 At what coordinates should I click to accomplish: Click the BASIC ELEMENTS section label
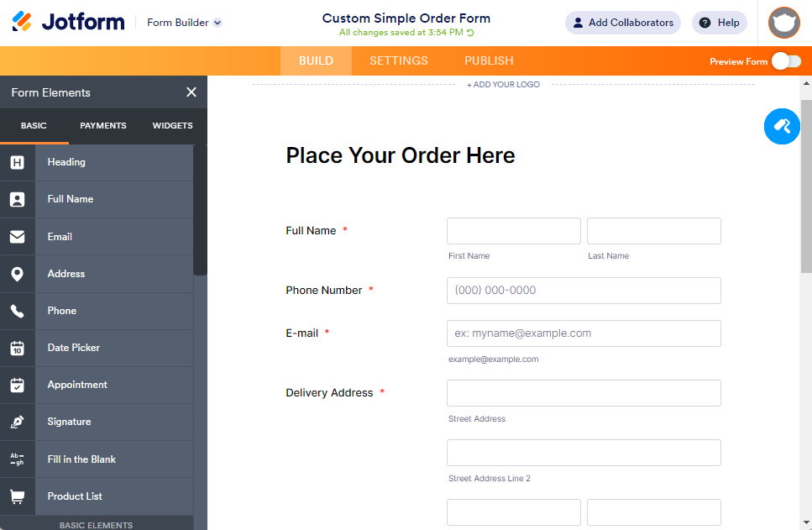(x=97, y=525)
